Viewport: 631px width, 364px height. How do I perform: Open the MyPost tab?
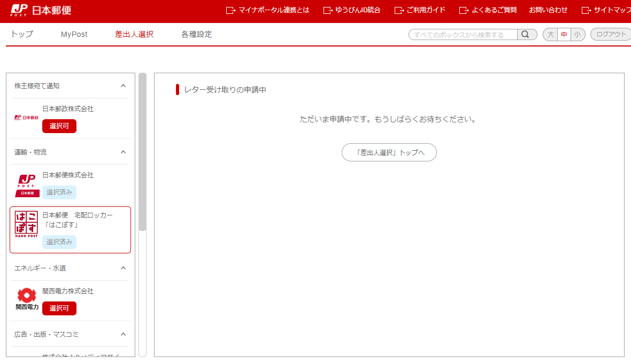pos(74,34)
